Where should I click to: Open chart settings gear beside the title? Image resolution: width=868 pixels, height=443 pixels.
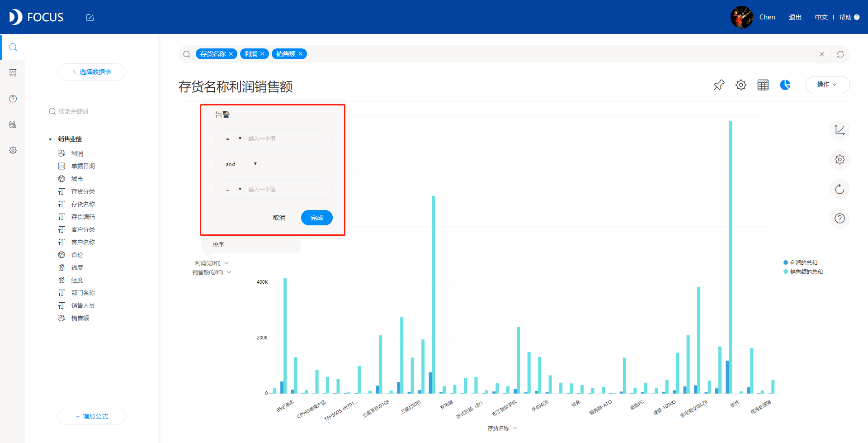[x=741, y=85]
